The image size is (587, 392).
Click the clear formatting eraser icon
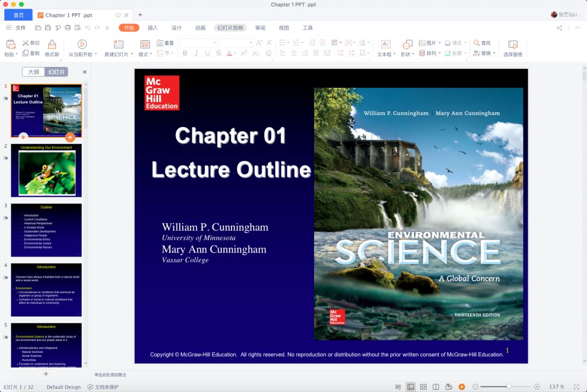click(x=268, y=53)
